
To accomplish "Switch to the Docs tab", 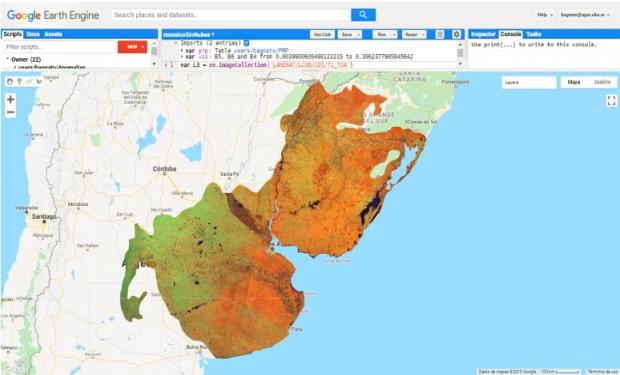I will pyautogui.click(x=33, y=34).
